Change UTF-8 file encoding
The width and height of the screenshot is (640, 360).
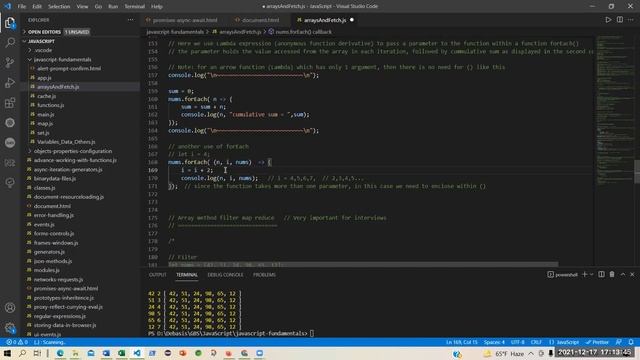(518, 342)
